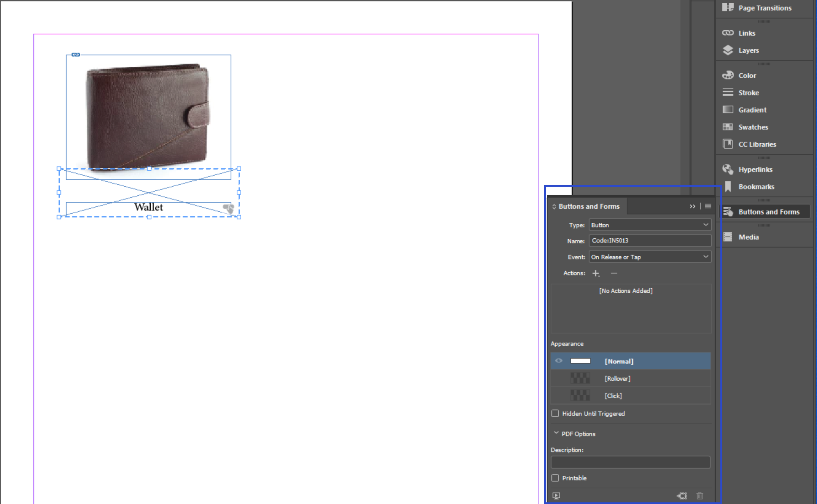This screenshot has height=504, width=817.
Task: Add a new action with plus button
Action: click(x=596, y=273)
